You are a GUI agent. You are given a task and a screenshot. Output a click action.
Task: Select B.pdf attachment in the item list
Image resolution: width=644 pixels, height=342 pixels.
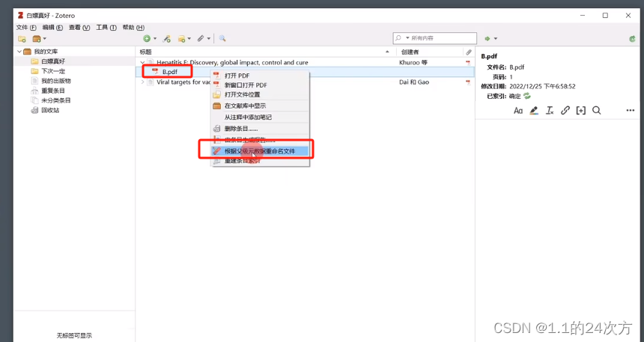[170, 72]
